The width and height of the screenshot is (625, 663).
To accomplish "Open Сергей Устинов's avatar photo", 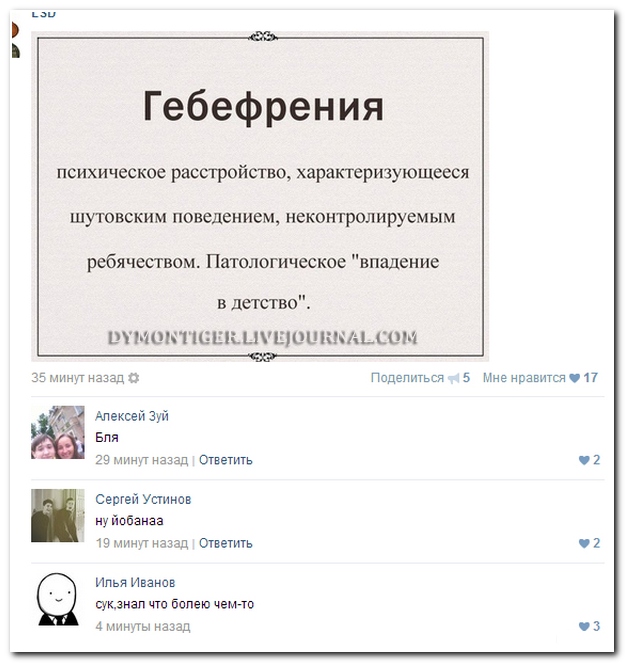I will coord(58,515).
